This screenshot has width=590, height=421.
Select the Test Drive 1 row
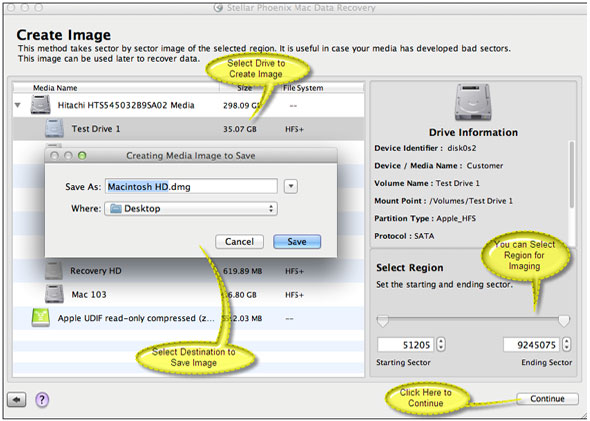tap(189, 129)
